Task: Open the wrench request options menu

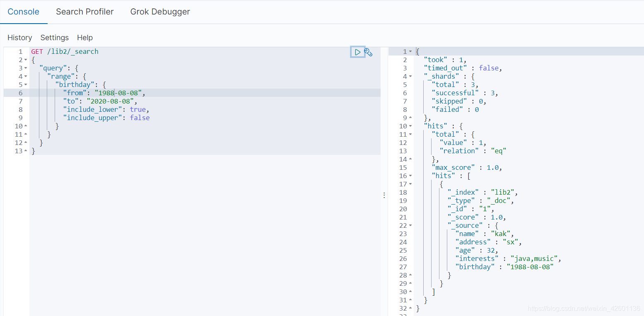Action: [368, 52]
